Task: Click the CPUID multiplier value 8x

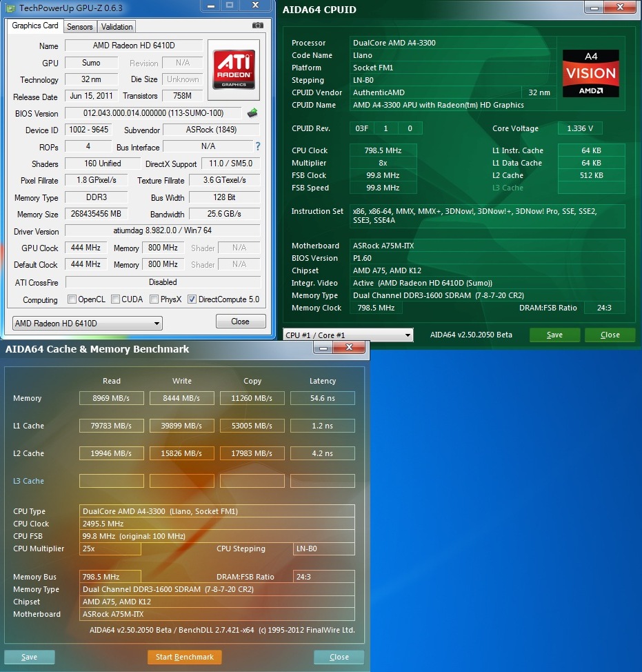Action: [383, 163]
